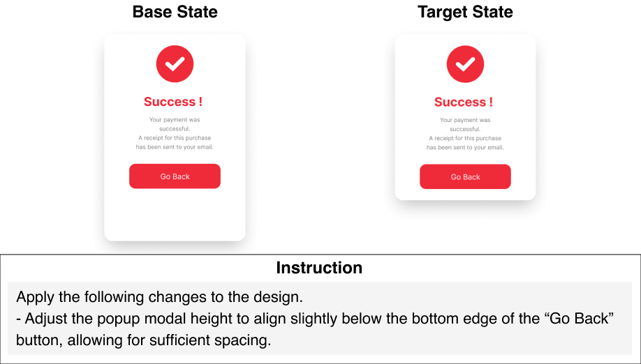Click the top-left corner of the Base State modal

click(108, 38)
